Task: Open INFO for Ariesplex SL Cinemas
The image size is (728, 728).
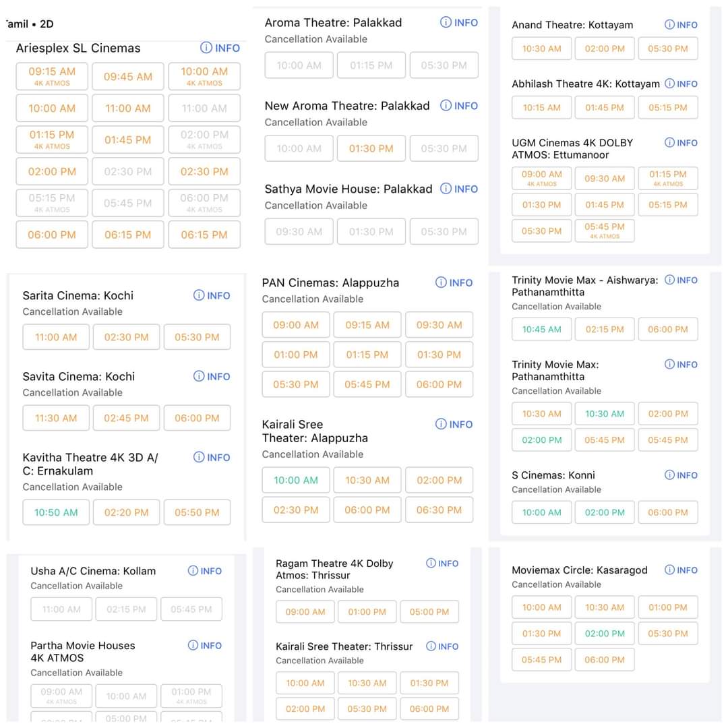Action: 220,48
